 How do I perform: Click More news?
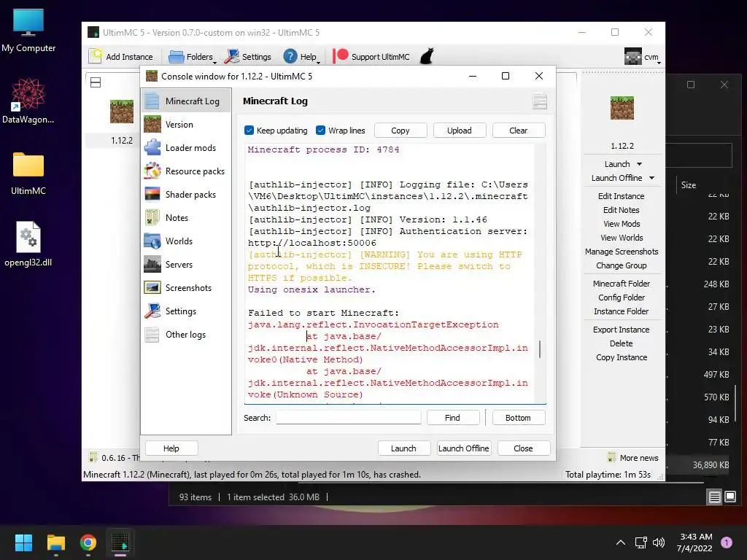633,458
